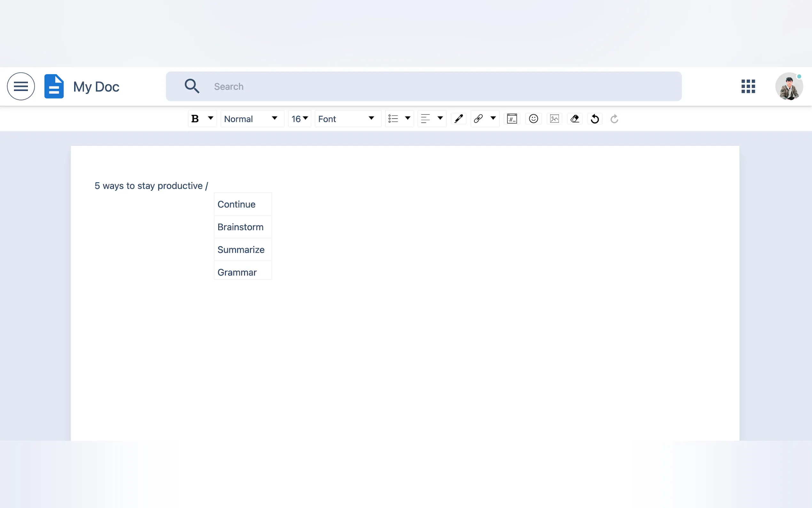
Task: Open the Normal paragraph style dropdown
Action: tap(251, 119)
